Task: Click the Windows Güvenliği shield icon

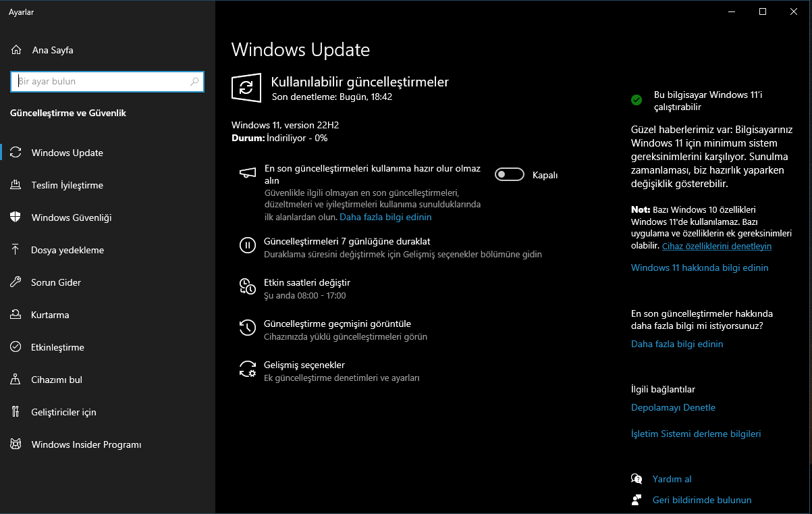Action: click(16, 217)
